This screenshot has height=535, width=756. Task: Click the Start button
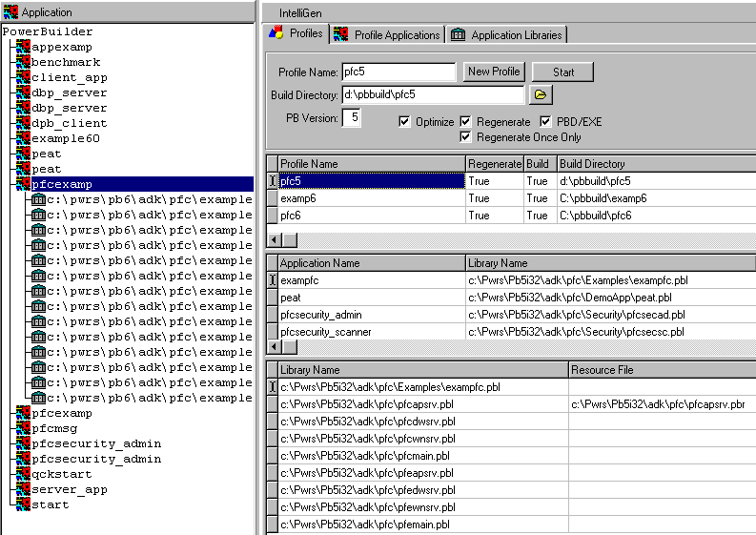click(x=562, y=72)
